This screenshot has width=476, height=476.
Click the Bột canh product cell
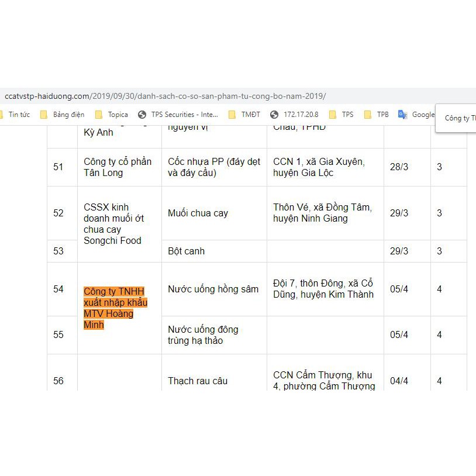(x=186, y=251)
